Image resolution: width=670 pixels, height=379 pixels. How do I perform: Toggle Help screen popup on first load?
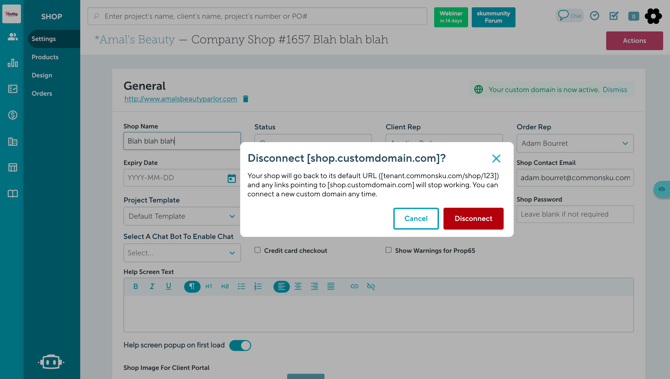240,345
